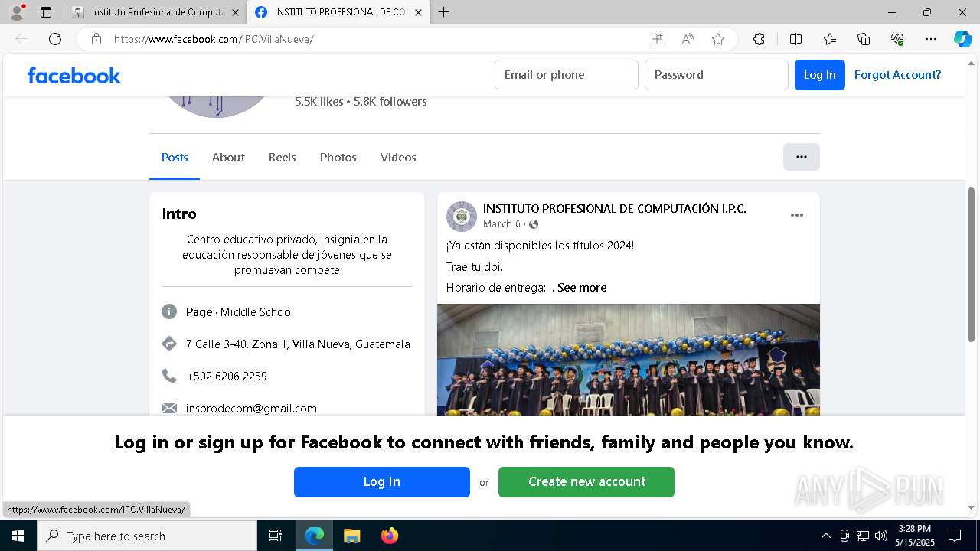This screenshot has width=980, height=551.
Task: Click the IPC page avatar on post
Action: point(462,217)
